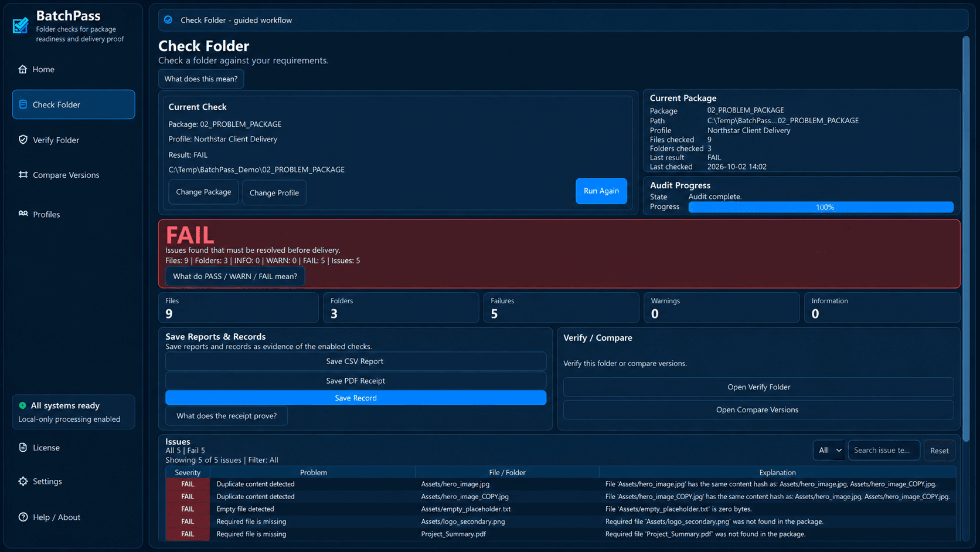Select the Assets/hero_image_COPY.jpg issue row
This screenshot has height=552, width=980.
click(560, 496)
